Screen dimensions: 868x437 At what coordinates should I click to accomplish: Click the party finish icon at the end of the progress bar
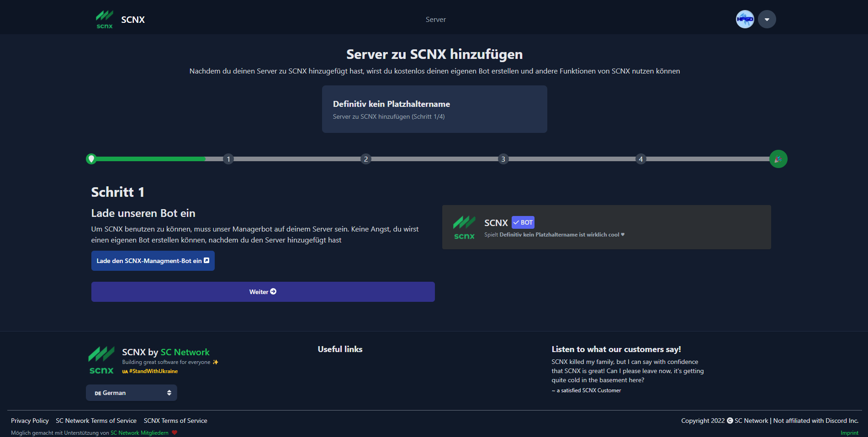point(778,159)
